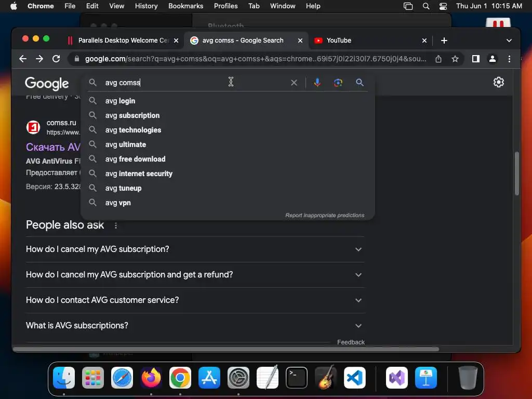
Task: Click the address bar URL
Action: [256, 59]
